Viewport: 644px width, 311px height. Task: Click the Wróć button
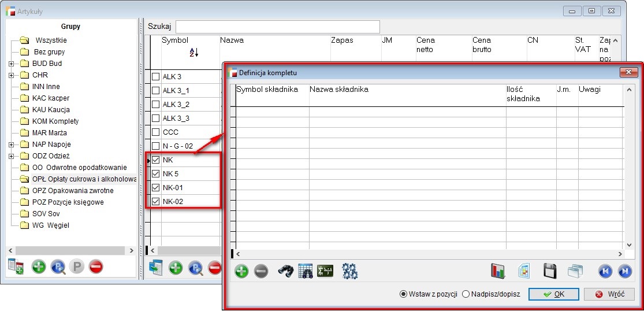click(609, 294)
